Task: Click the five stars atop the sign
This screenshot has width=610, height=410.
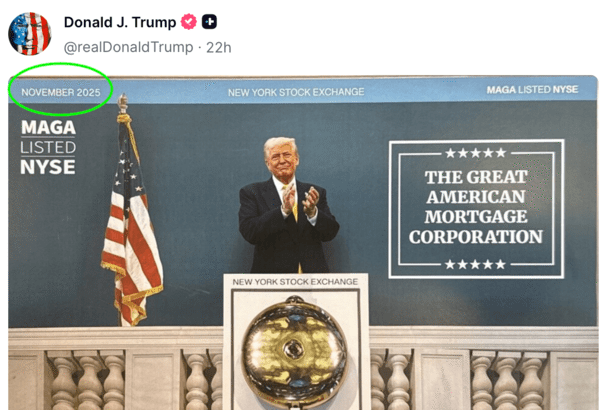Action: (x=476, y=153)
